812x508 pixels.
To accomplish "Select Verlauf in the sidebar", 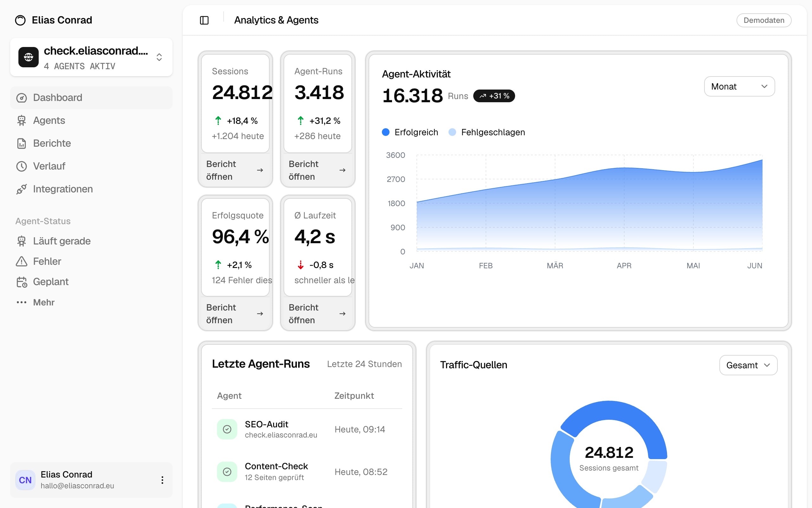I will 91,166.
